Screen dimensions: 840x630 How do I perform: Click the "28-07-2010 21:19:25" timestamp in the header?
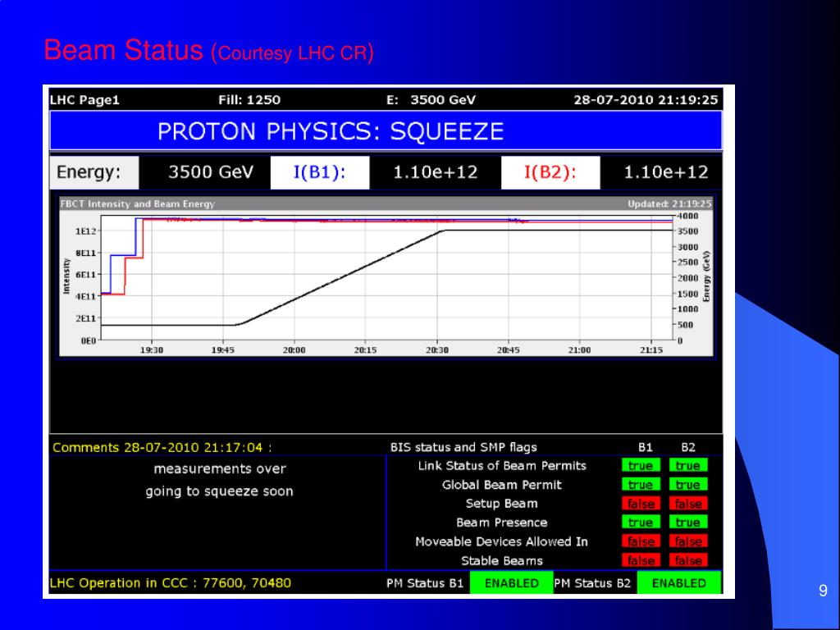[x=646, y=100]
